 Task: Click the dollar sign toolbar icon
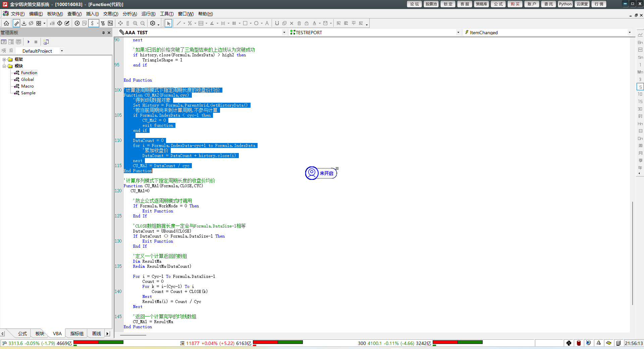coord(92,23)
